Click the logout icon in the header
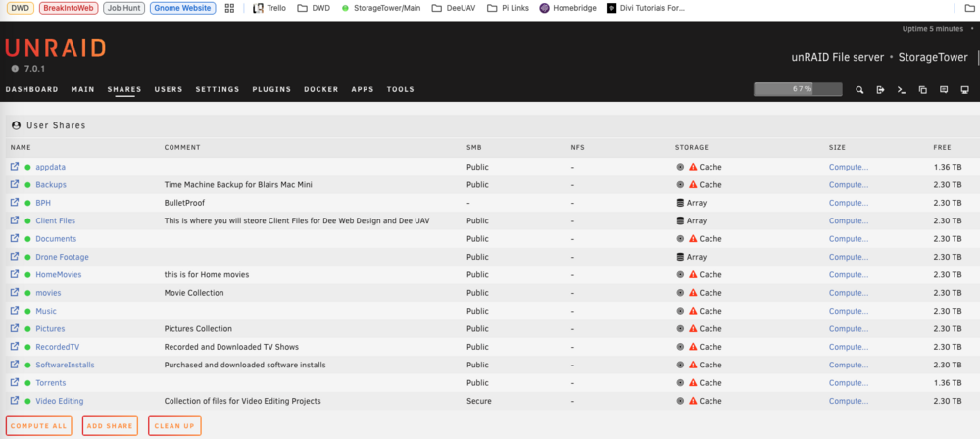Viewport: 980px width, 439px height. tap(881, 90)
